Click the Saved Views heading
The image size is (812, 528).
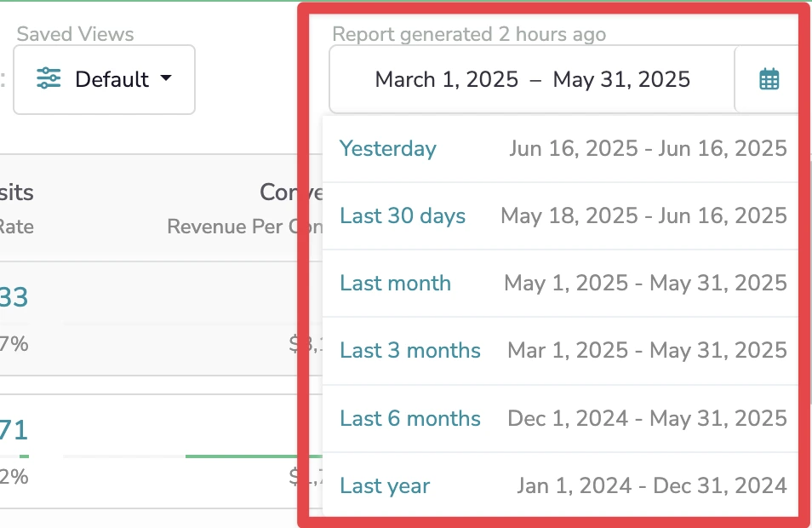tap(74, 34)
